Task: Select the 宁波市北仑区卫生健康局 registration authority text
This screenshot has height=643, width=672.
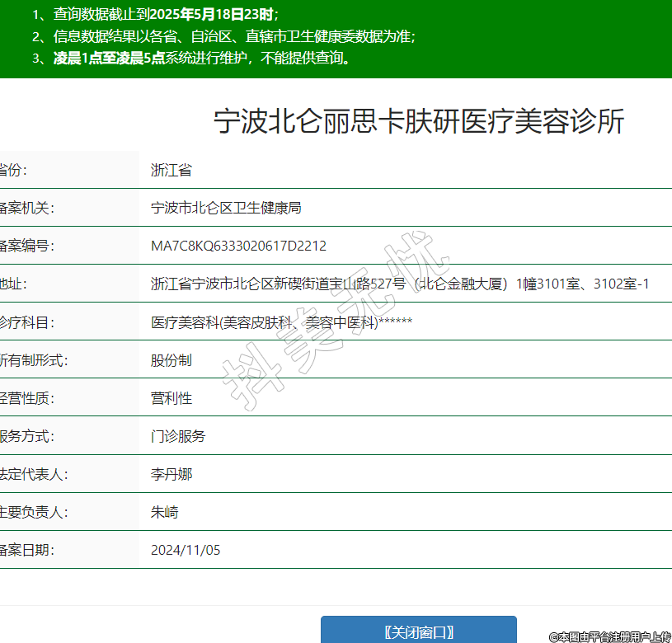Action: point(226,208)
